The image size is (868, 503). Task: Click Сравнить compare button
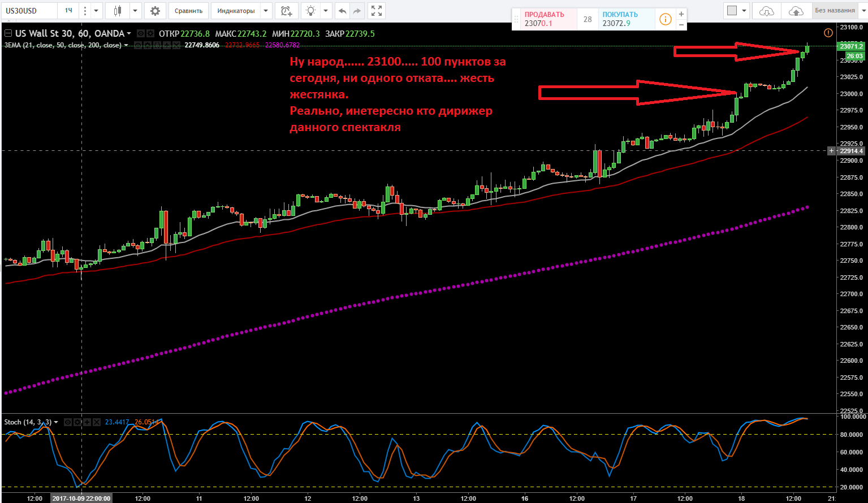click(189, 11)
